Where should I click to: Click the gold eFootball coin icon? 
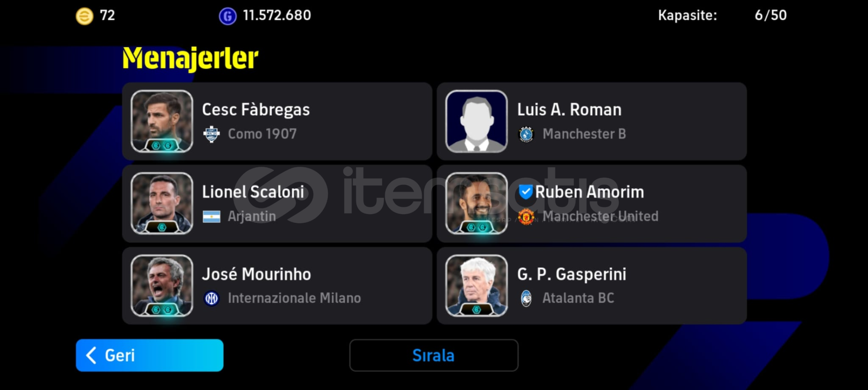pos(84,16)
